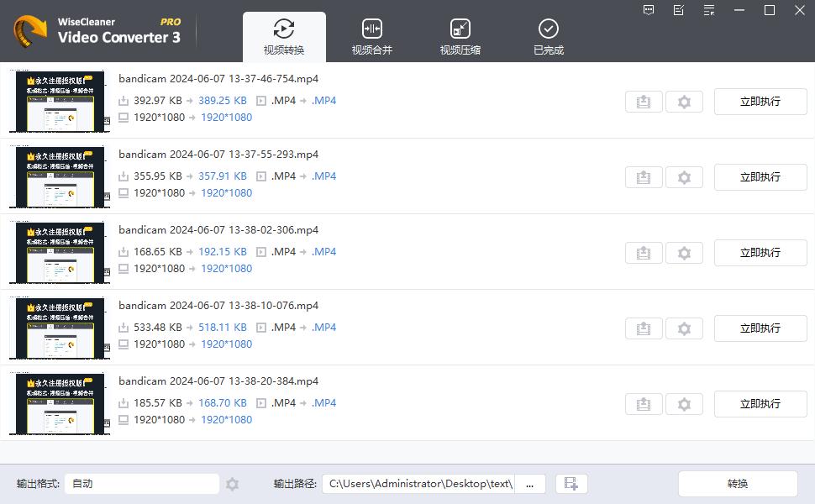Image resolution: width=815 pixels, height=504 pixels.
Task: Click the ... browse output path button
Action: click(529, 484)
